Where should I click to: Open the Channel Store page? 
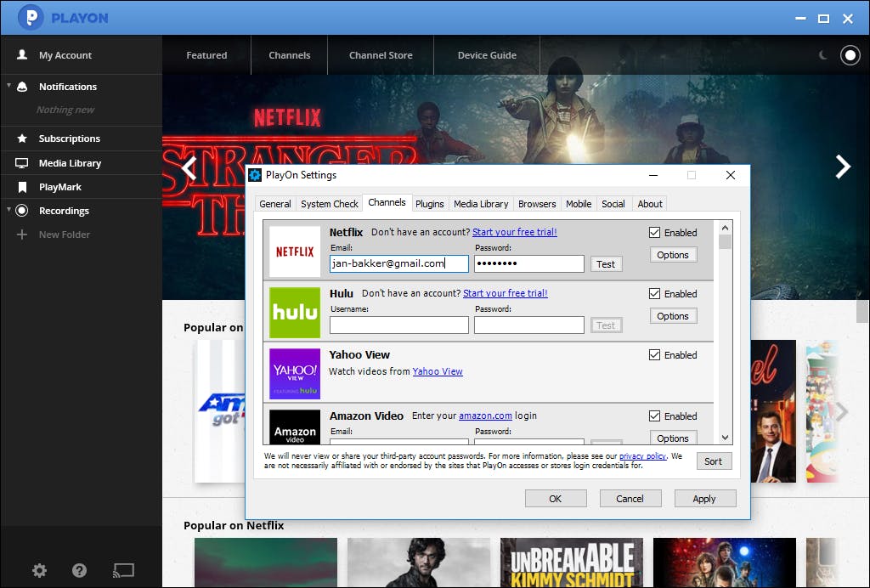tap(381, 55)
